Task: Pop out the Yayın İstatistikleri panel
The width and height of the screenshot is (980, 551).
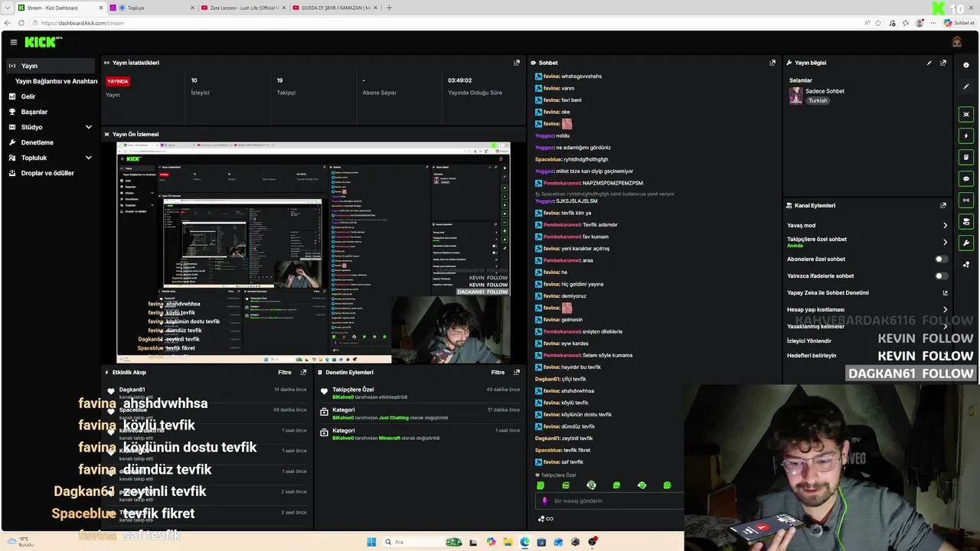Action: [517, 63]
